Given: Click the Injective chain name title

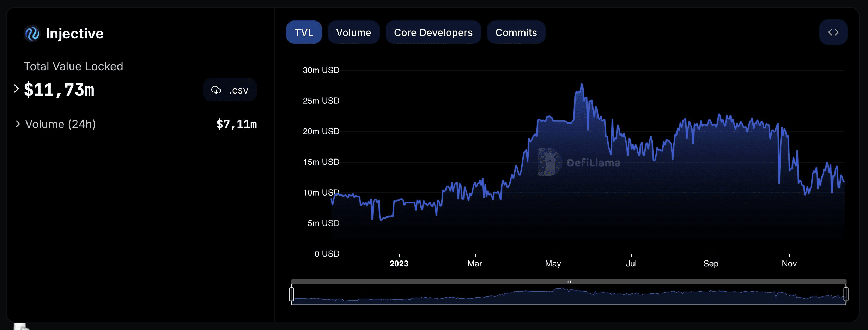Looking at the screenshot, I should 75,34.
